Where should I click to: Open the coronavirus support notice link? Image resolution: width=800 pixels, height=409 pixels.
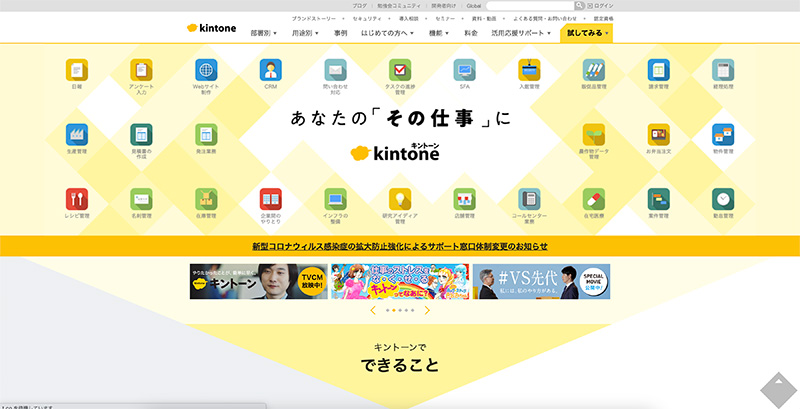[x=399, y=246]
